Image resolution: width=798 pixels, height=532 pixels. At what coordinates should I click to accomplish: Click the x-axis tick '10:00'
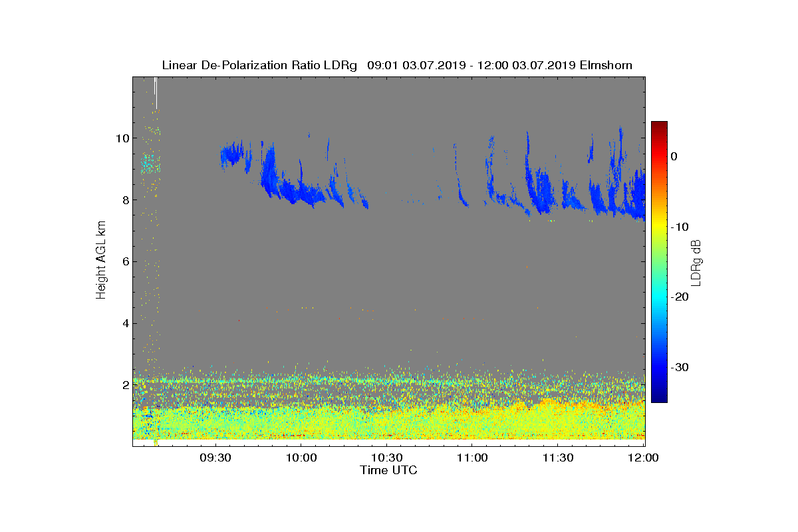(x=301, y=458)
